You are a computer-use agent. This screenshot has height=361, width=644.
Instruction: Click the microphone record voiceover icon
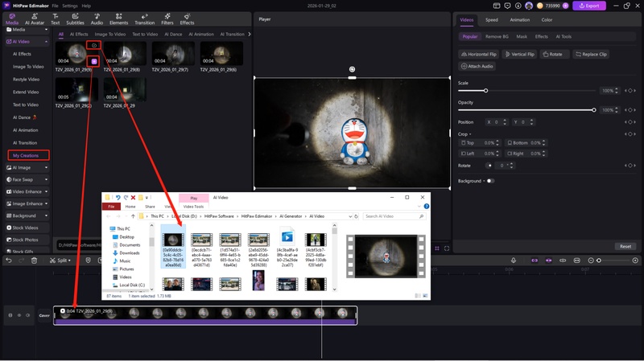[514, 260]
